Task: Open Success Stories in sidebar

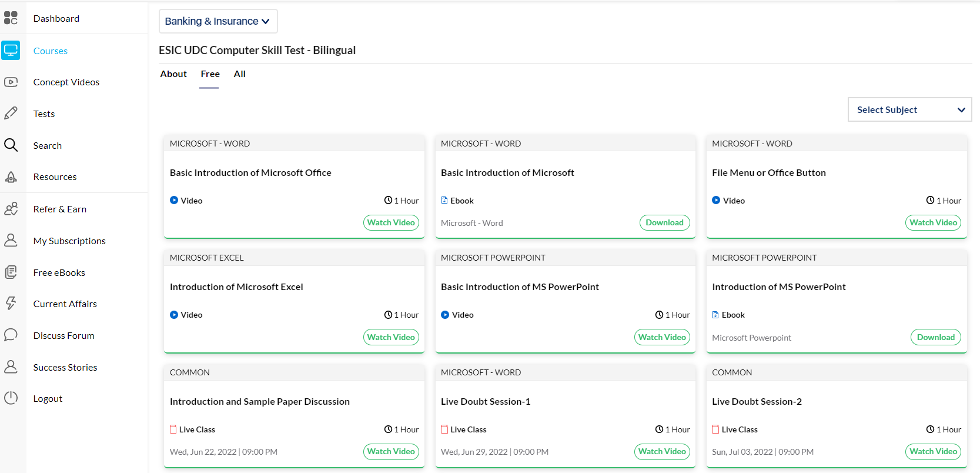Action: (x=65, y=367)
